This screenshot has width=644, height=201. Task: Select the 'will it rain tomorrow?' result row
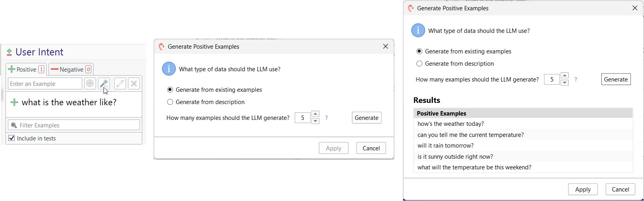(x=446, y=146)
